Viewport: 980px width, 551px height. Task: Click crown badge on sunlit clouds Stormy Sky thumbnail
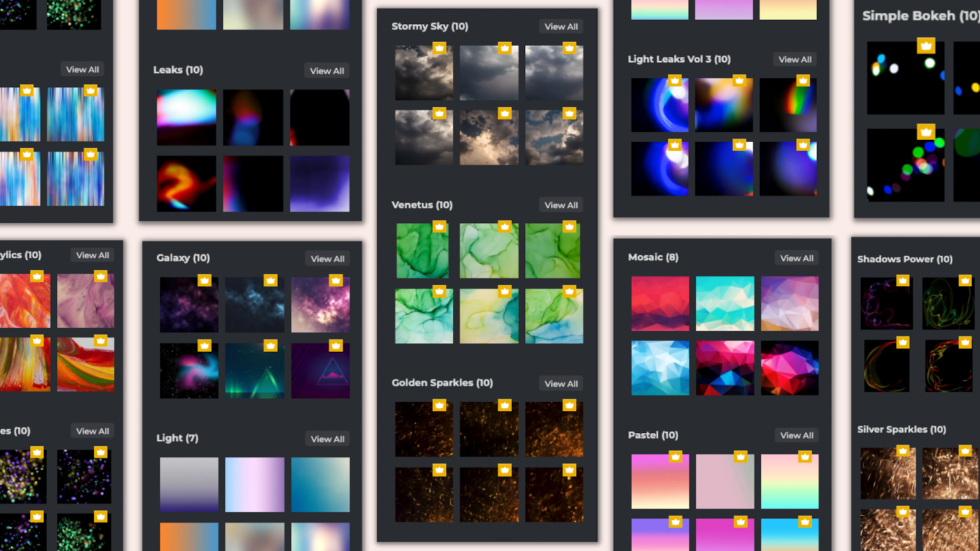[505, 113]
